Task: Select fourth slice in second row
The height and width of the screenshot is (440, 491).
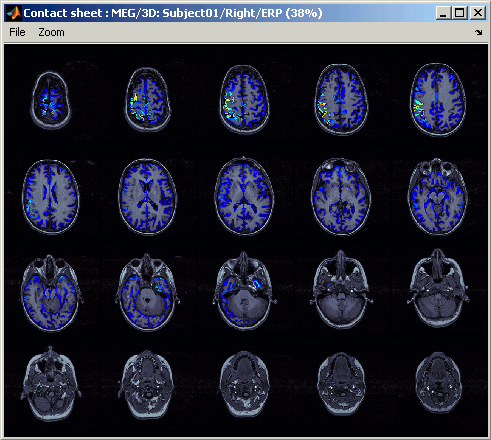Action: coord(341,196)
